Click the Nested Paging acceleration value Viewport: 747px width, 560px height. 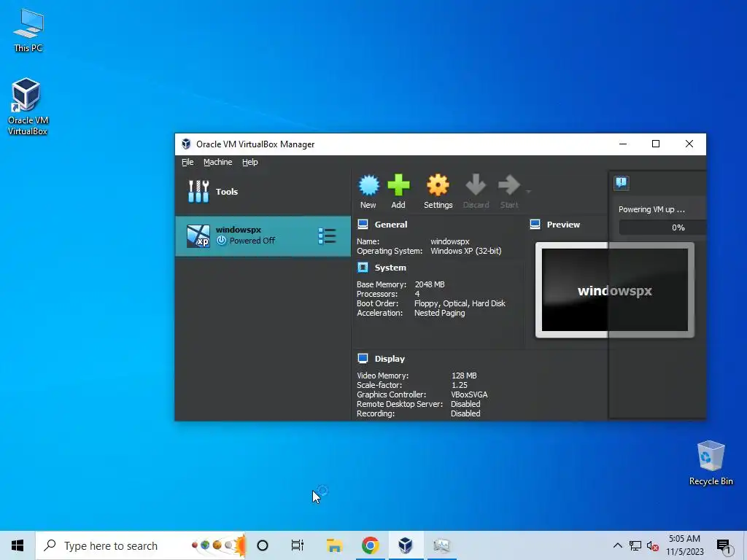tap(439, 313)
